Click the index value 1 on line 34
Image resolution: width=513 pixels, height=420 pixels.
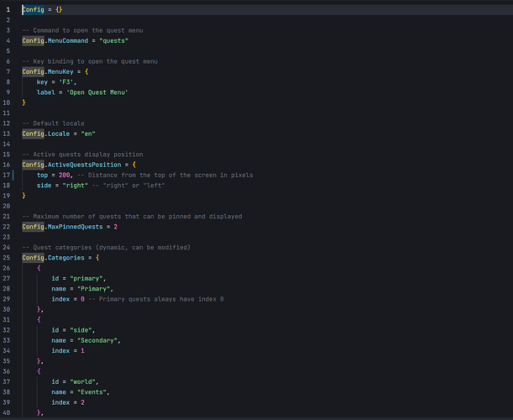pos(82,351)
